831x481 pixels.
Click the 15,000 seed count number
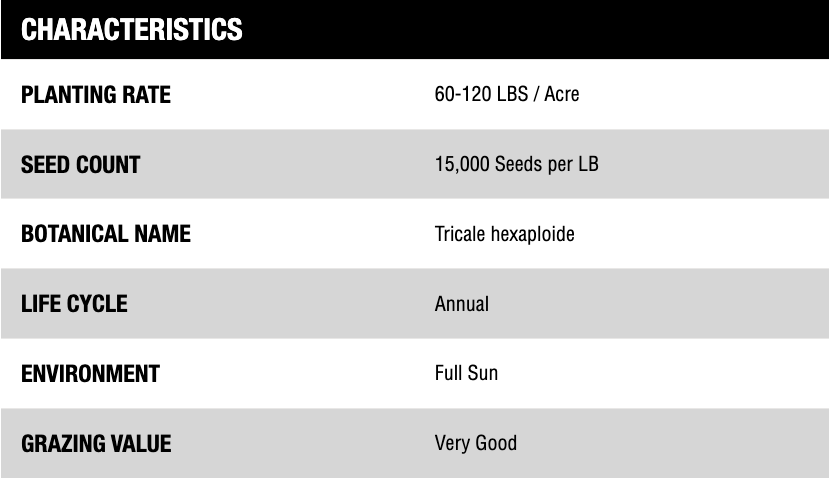460,165
